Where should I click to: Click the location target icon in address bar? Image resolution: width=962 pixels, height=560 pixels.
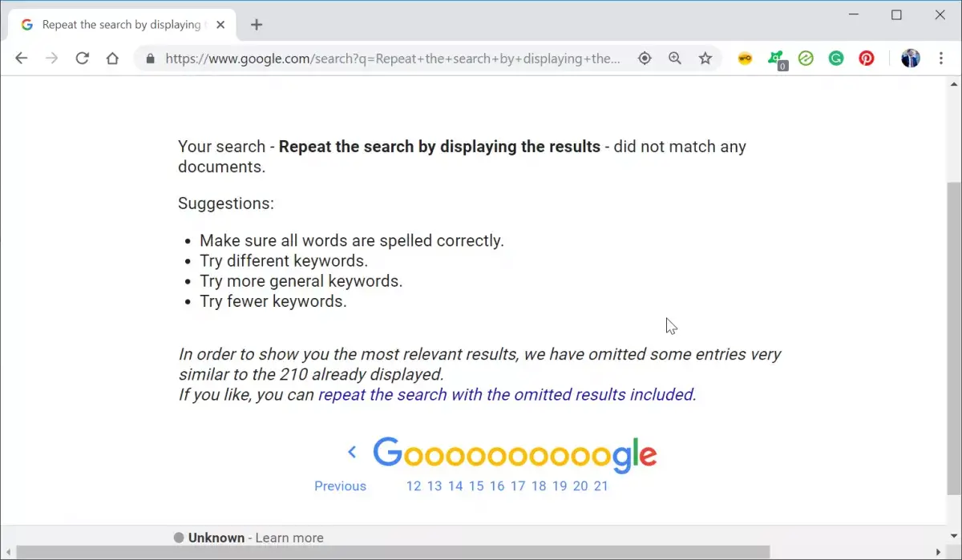click(x=645, y=58)
